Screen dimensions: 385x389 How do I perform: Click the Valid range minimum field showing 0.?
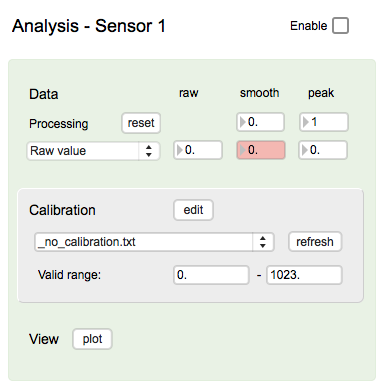pos(211,275)
